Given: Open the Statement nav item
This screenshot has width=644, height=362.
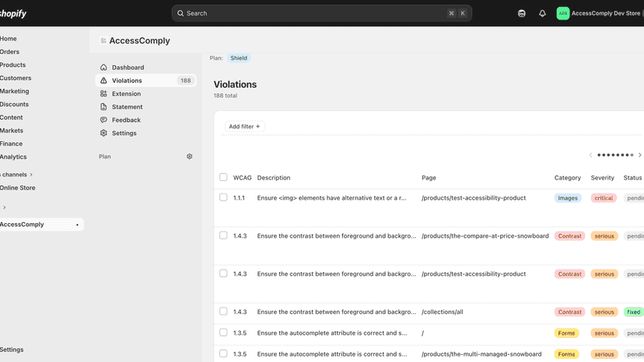Looking at the screenshot, I should (145, 106).
